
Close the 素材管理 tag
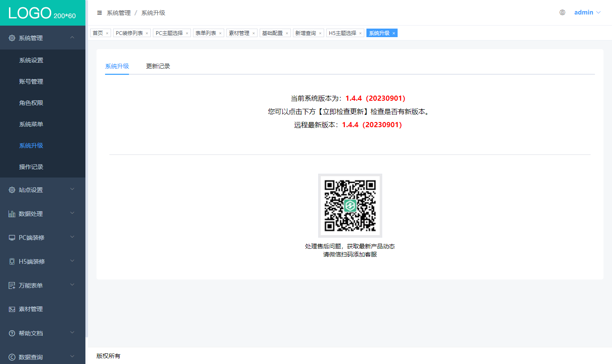tap(253, 33)
